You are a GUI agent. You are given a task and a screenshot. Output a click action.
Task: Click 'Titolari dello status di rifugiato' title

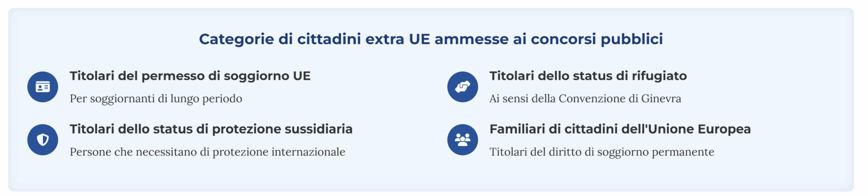click(588, 76)
